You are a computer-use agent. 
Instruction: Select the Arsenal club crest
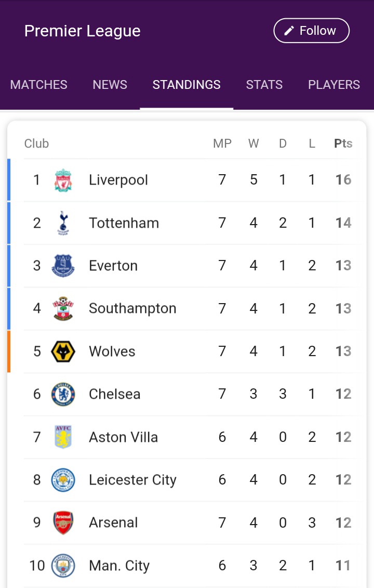63,522
